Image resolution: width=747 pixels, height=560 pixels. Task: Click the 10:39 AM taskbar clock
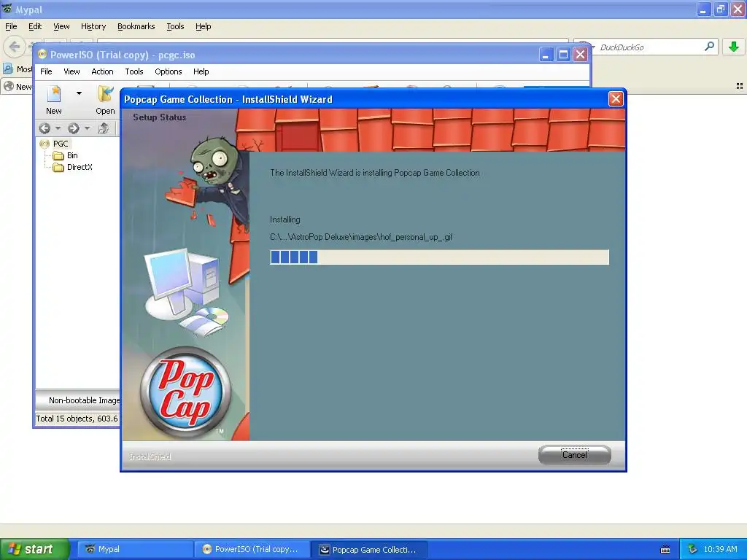pos(720,549)
